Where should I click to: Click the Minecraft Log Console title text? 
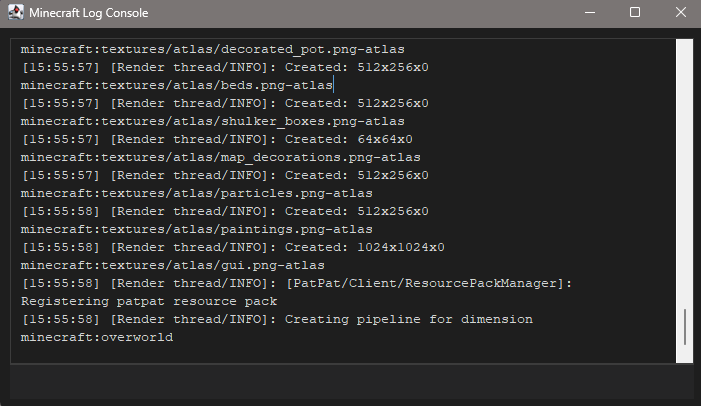pos(89,13)
